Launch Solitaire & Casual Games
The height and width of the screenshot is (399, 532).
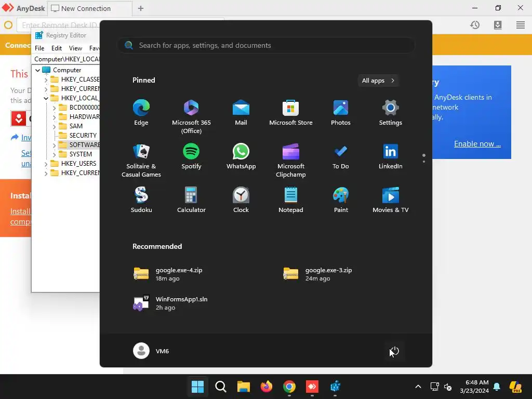click(141, 161)
